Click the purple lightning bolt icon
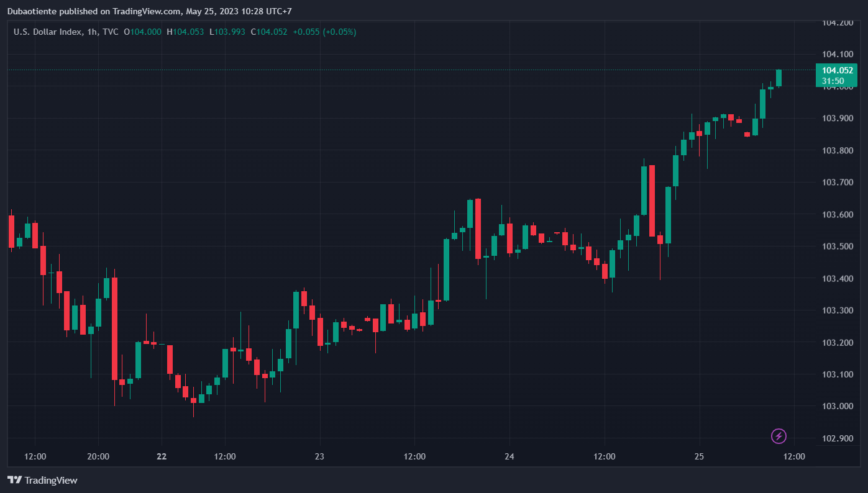Image resolution: width=868 pixels, height=493 pixels. (x=779, y=436)
